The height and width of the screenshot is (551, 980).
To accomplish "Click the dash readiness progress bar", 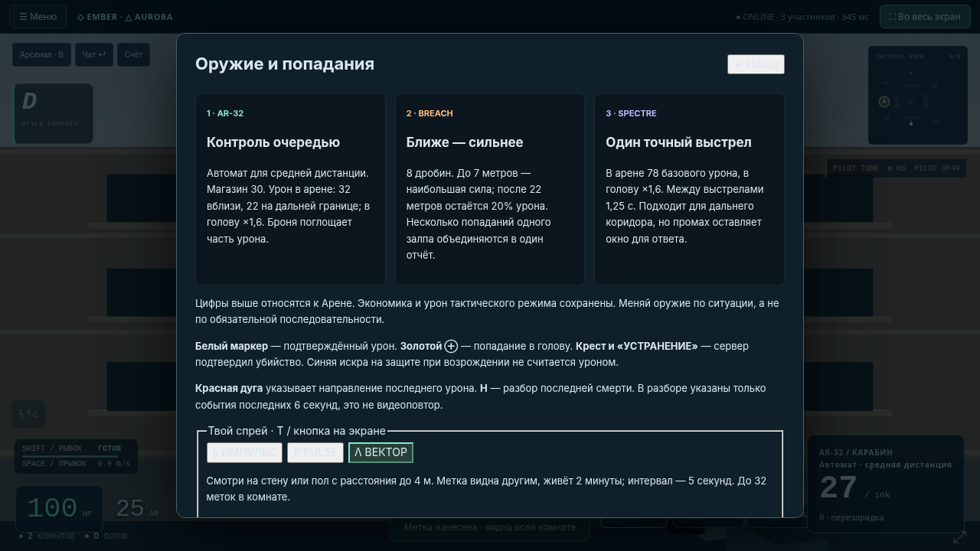I will pyautogui.click(x=70, y=456).
